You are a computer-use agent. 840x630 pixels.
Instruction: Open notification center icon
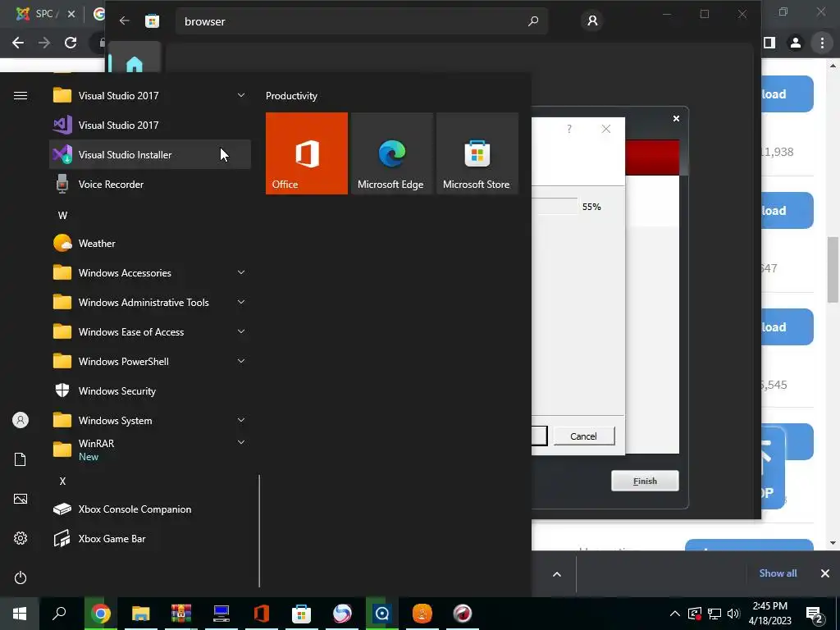815,614
